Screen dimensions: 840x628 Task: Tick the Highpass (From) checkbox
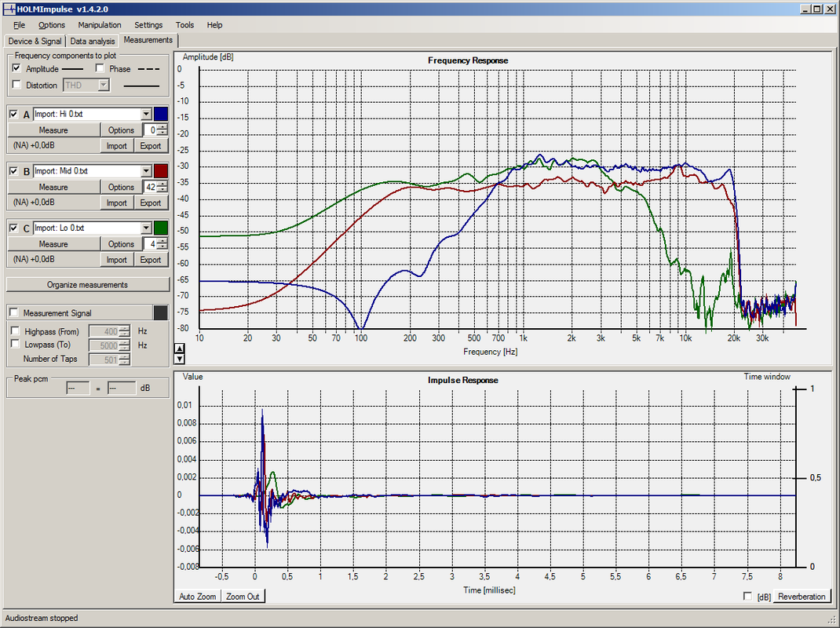(15, 331)
